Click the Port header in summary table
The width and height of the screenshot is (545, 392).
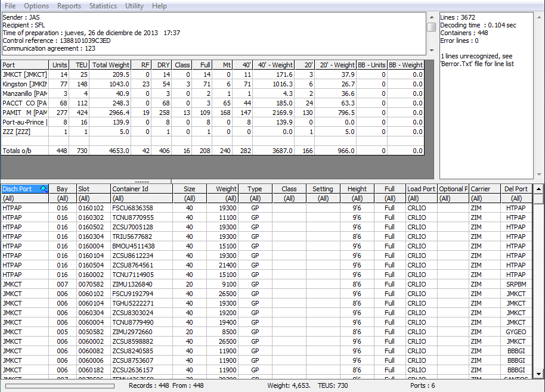(24, 65)
